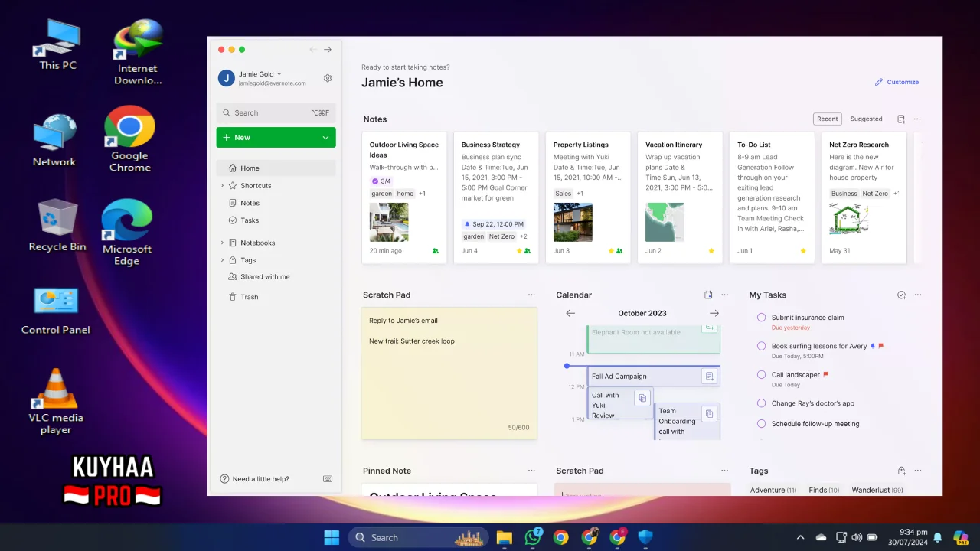The image size is (980, 551).
Task: Click reminder bell on Book surfing lessons
Action: [x=873, y=346]
